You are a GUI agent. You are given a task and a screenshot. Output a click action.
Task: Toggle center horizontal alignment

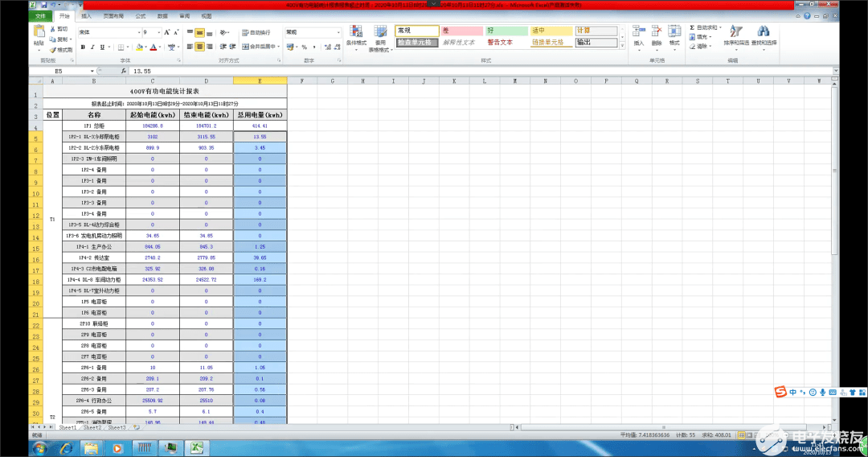pyautogui.click(x=200, y=47)
